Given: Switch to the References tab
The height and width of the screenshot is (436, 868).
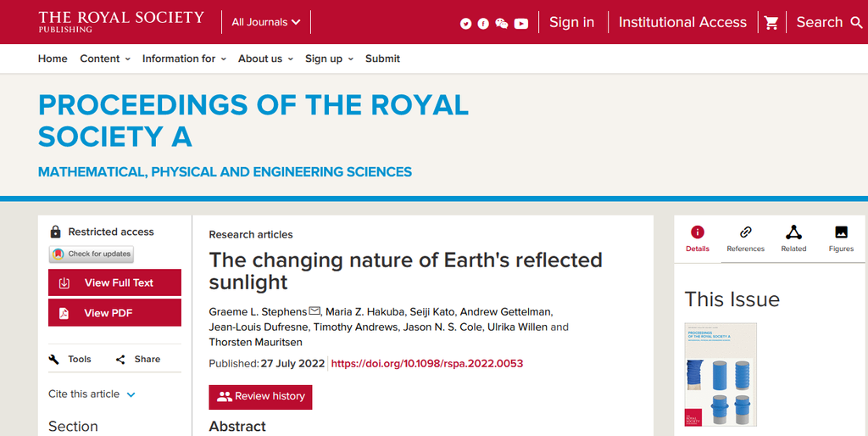Looking at the screenshot, I should pos(745,238).
